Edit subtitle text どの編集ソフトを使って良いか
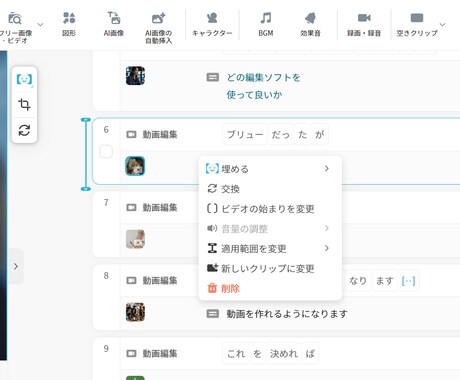Viewport: 460px width, 380px height. click(x=263, y=86)
